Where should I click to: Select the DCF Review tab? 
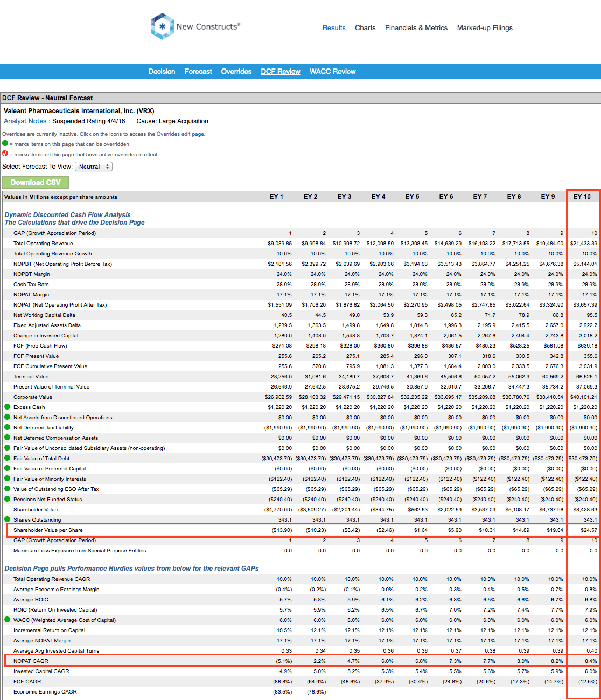281,72
